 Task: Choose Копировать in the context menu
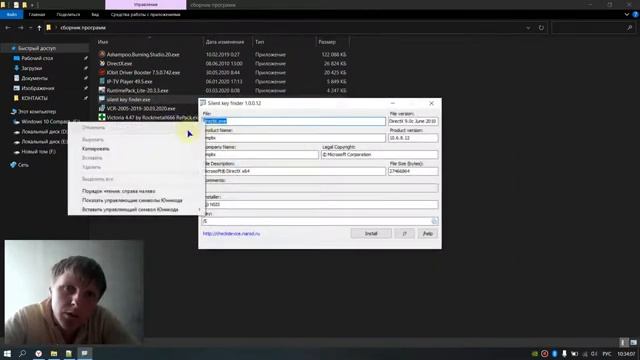[96, 149]
